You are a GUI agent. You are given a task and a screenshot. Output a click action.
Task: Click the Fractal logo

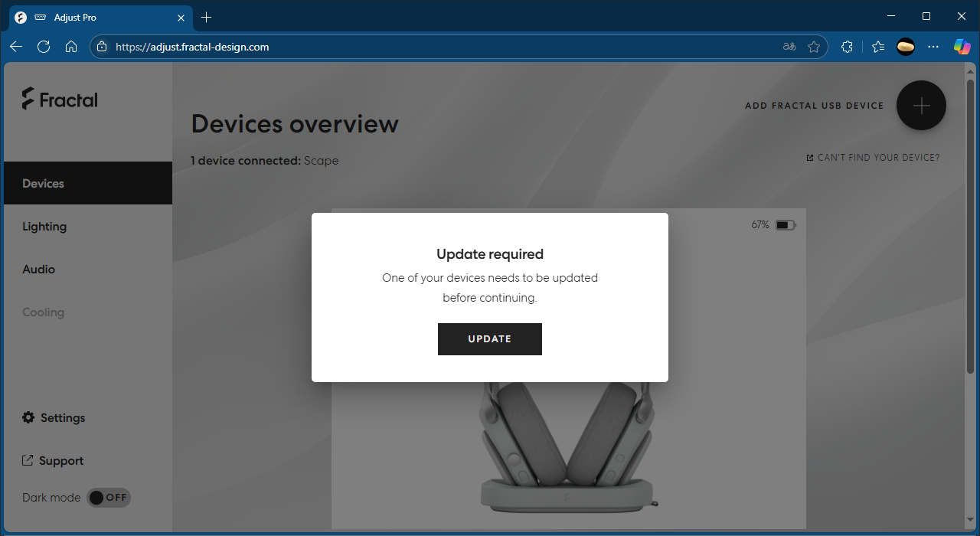(60, 99)
